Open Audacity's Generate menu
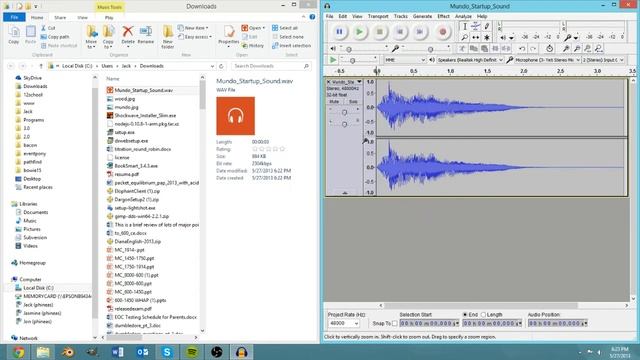This screenshot has height=360, width=640. [x=422, y=16]
